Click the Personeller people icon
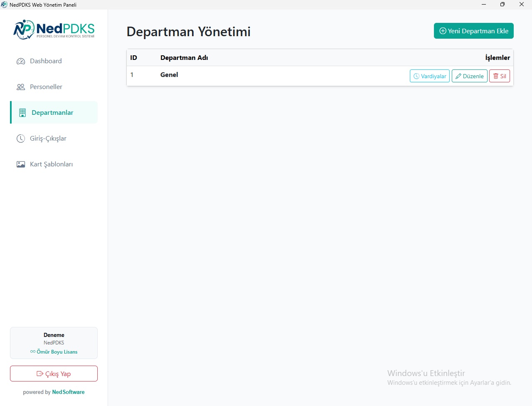 [x=21, y=87]
